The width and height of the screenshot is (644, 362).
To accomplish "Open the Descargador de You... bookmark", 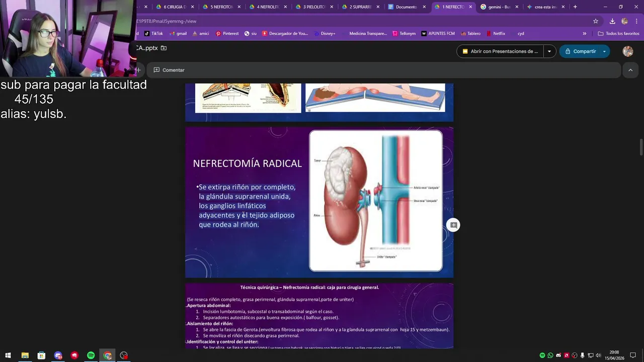I will [x=285, y=34].
